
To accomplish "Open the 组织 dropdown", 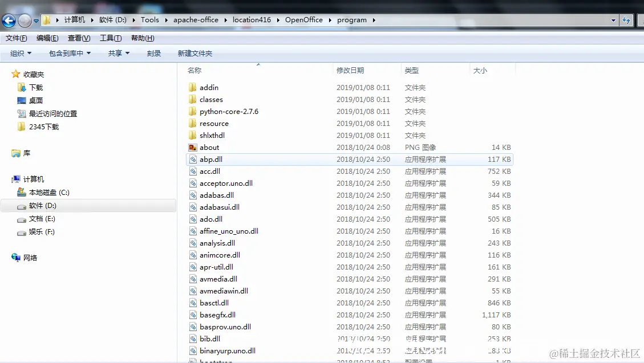I will point(21,54).
